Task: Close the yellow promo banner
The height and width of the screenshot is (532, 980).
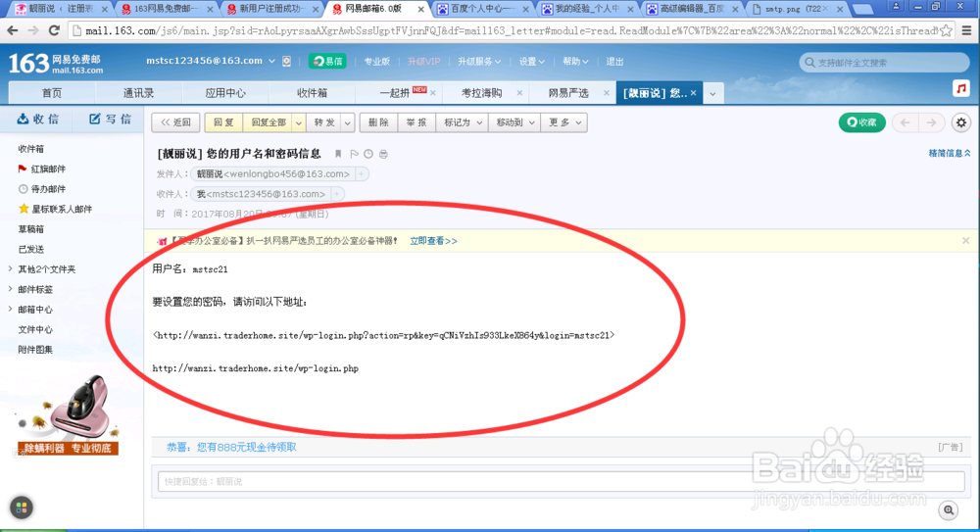Action: click(x=965, y=241)
